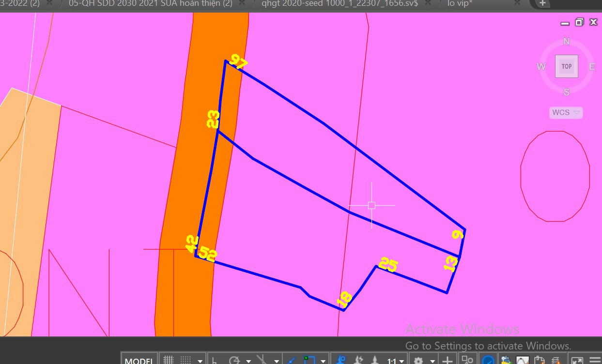Click the object snap icon
This screenshot has height=364, width=602.
coord(309,361)
